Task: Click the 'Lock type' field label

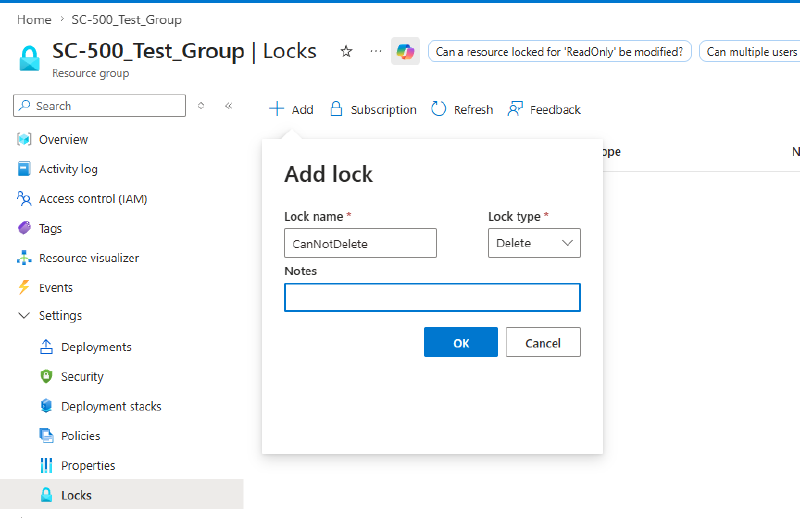Action: click(x=514, y=216)
